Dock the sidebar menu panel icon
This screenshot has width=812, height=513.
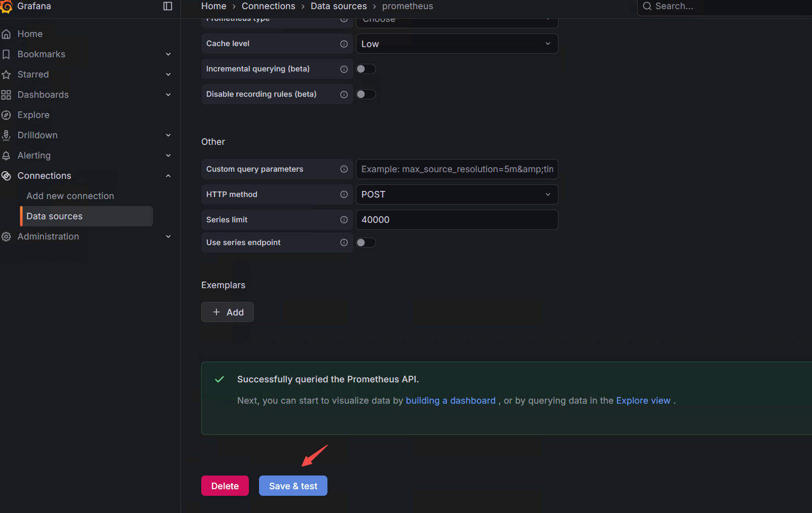coord(168,6)
